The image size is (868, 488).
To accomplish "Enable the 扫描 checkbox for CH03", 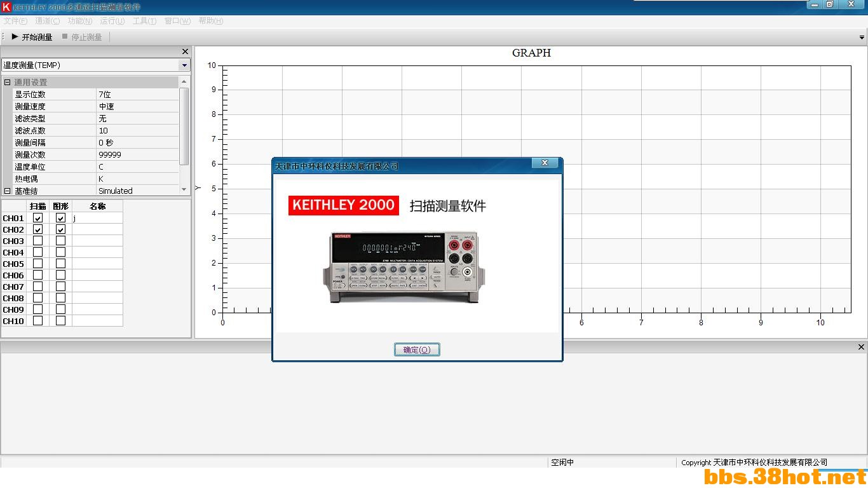I will coord(38,241).
